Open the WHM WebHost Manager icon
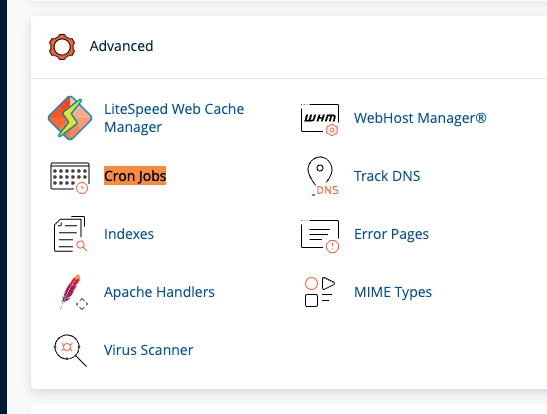Image resolution: width=547 pixels, height=414 pixels. 320,119
